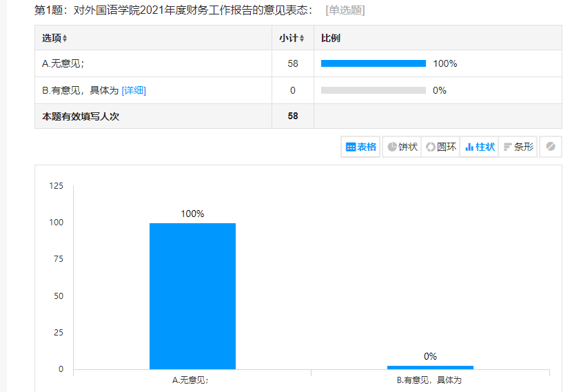
Task: Click the tall blue A.无意见 chart bar
Action: (x=192, y=296)
